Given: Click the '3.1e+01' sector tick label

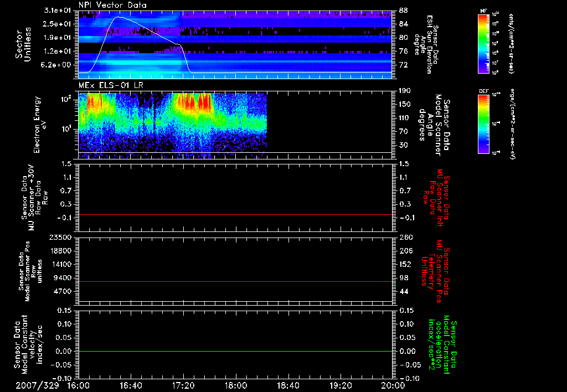Looking at the screenshot, I should 58,11.
